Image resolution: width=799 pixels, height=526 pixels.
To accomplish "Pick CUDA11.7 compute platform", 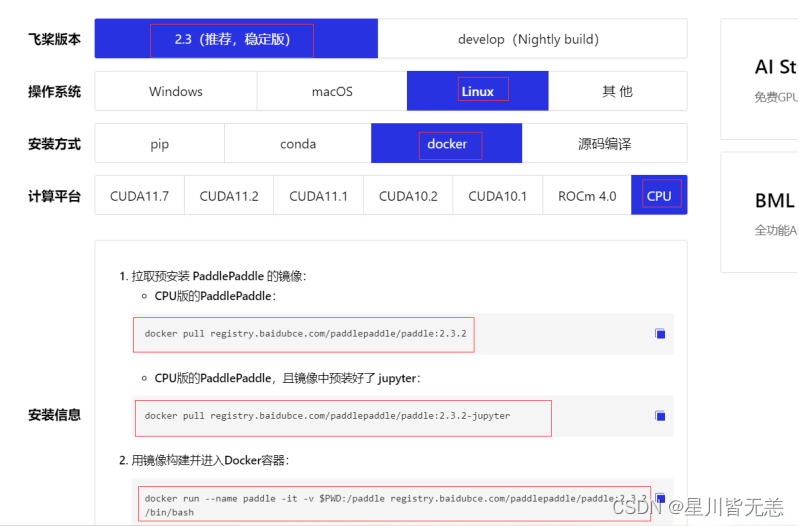I will 140,196.
